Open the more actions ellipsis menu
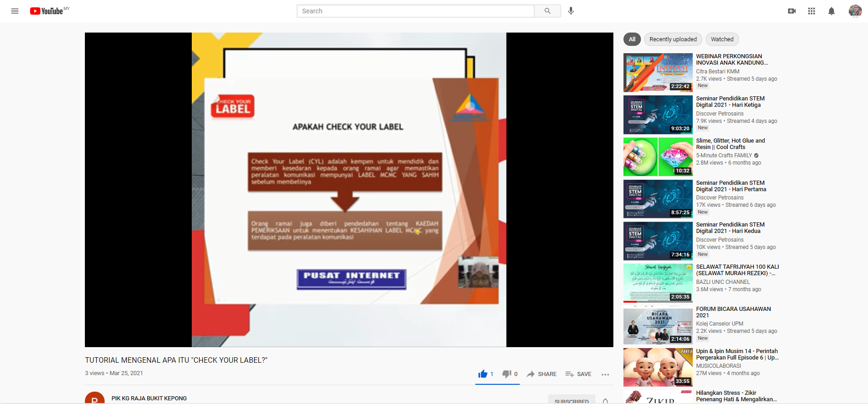868x404 pixels. pos(605,374)
